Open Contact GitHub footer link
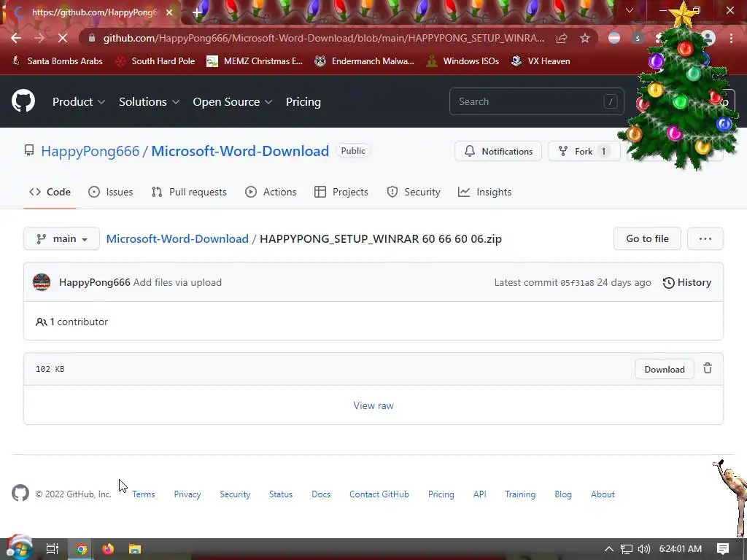The width and height of the screenshot is (747, 560). [379, 494]
